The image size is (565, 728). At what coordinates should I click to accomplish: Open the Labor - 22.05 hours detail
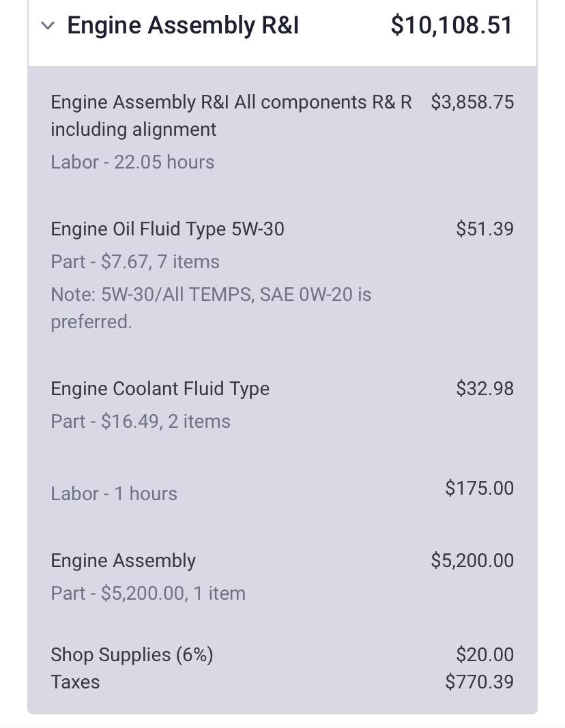pyautogui.click(x=132, y=162)
